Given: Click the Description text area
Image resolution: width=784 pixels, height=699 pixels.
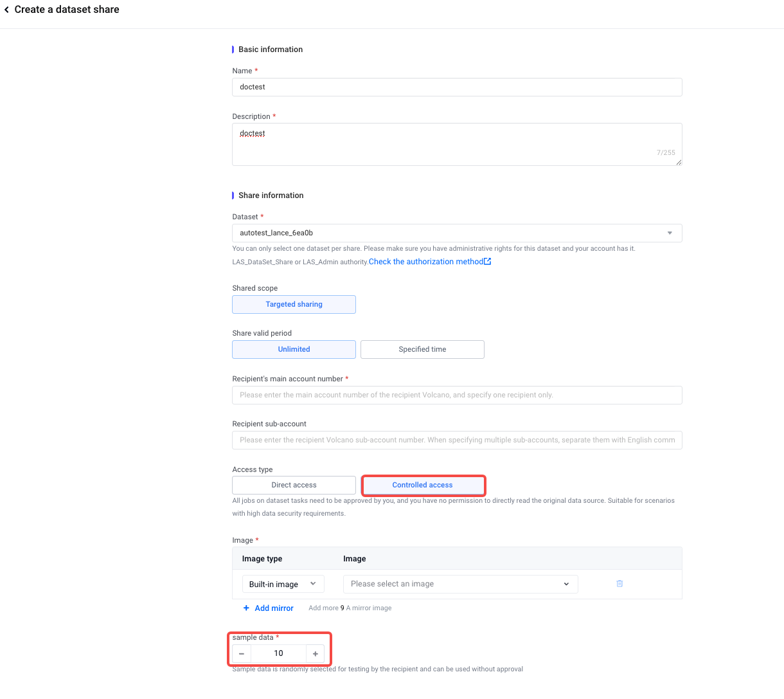Looking at the screenshot, I should [x=456, y=144].
